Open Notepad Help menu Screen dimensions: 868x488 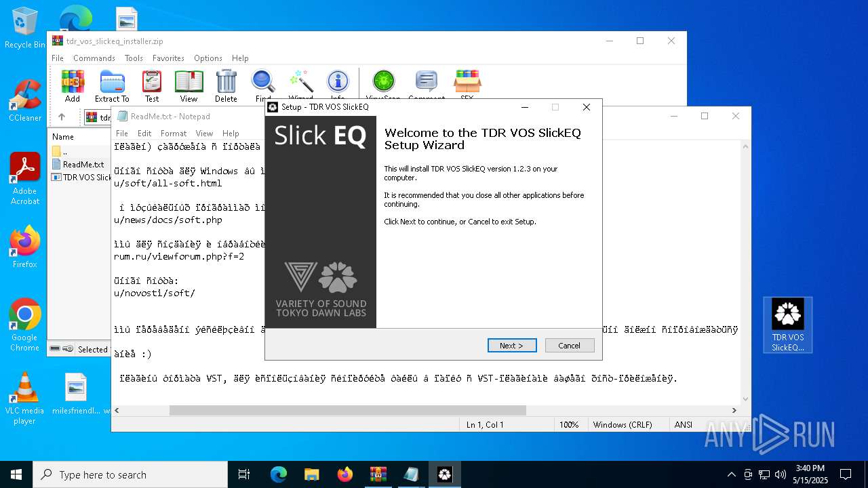tap(231, 134)
